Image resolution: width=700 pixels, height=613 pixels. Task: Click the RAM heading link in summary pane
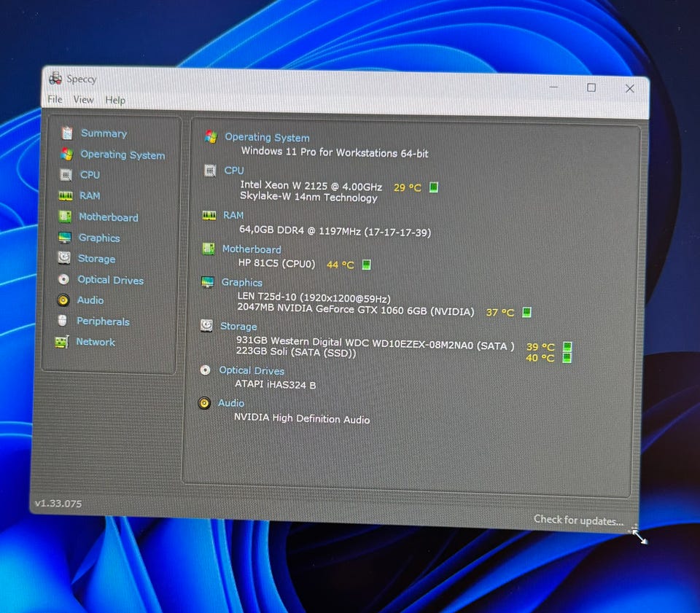pyautogui.click(x=233, y=215)
